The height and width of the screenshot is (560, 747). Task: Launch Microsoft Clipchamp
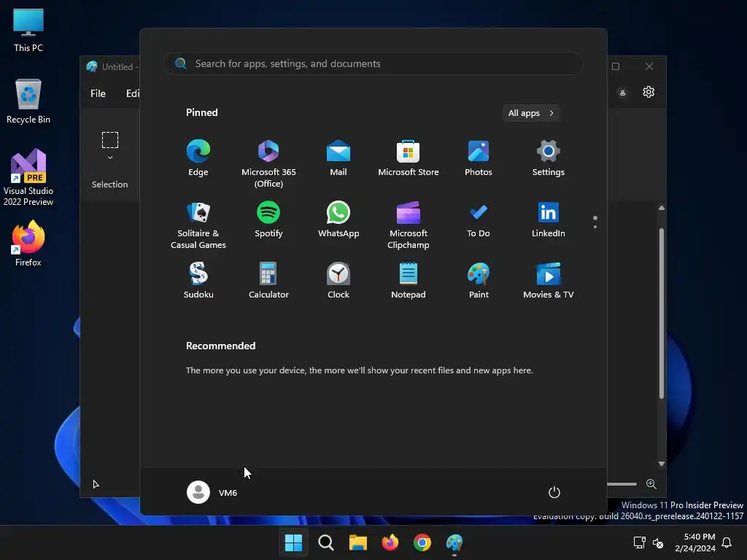tap(409, 225)
